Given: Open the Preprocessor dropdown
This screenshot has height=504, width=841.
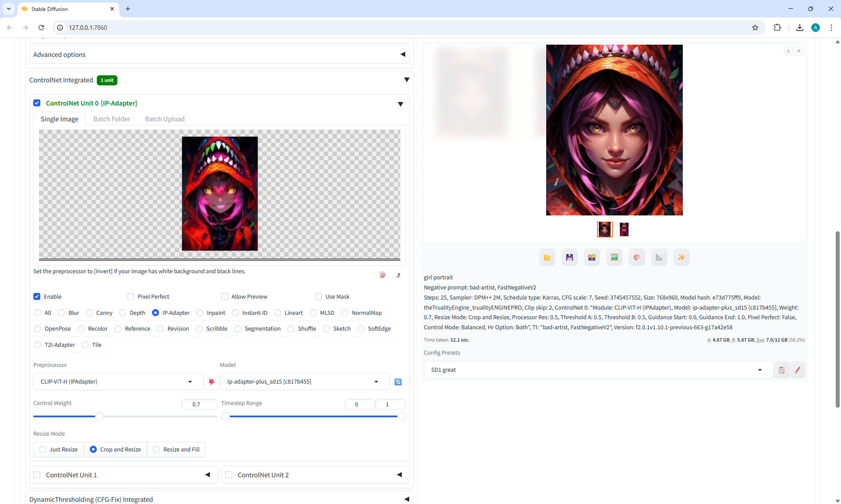Looking at the screenshot, I should 118,382.
